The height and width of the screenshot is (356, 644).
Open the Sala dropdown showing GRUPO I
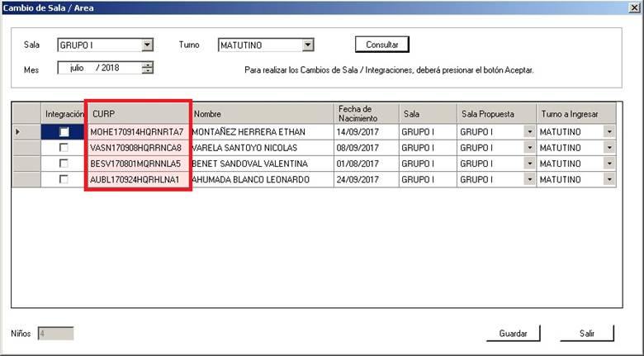[x=148, y=45]
